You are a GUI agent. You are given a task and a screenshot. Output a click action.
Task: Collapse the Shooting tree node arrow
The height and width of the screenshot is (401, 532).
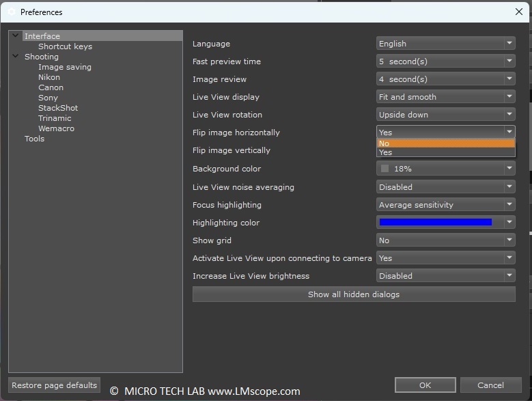[x=16, y=57]
